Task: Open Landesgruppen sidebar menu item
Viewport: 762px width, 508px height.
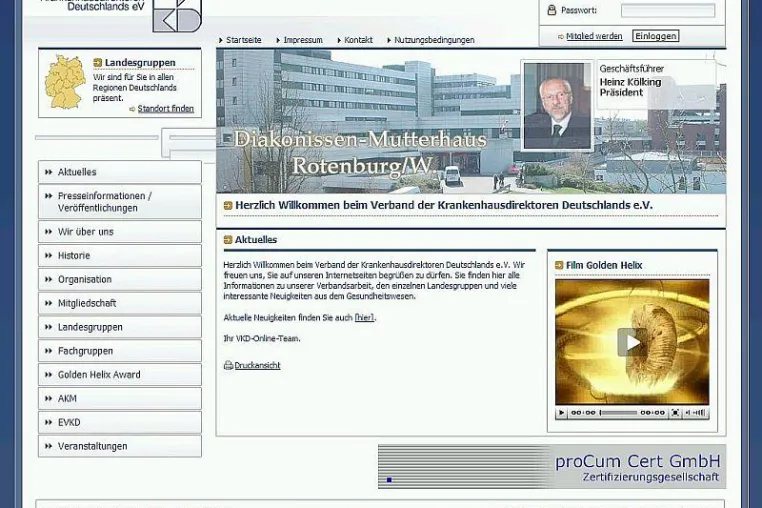Action: tap(120, 327)
